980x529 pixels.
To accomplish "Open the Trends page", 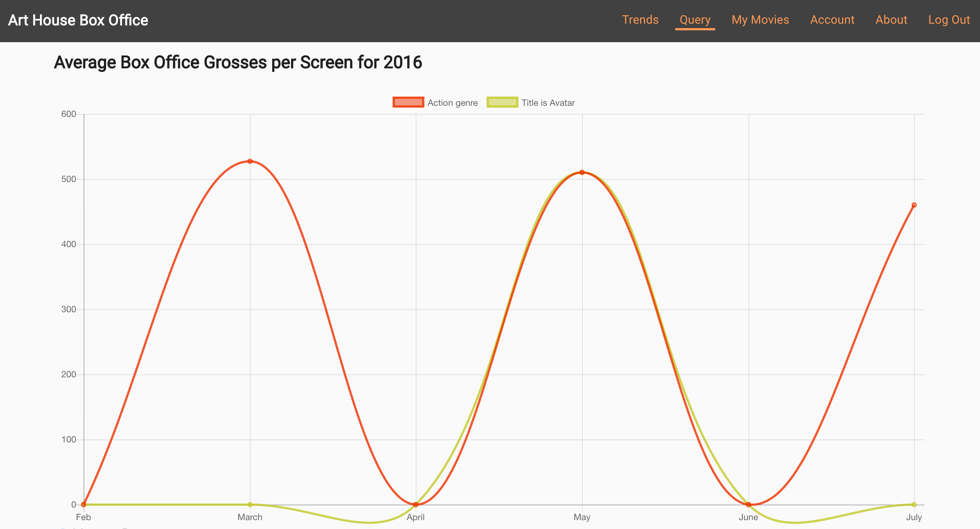I will tap(640, 20).
